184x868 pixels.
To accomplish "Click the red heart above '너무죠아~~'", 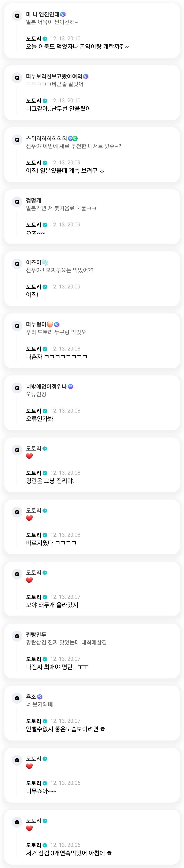I will (x=29, y=766).
